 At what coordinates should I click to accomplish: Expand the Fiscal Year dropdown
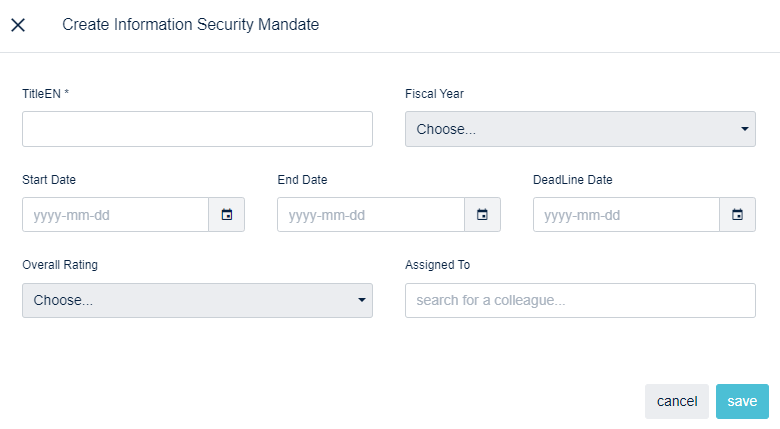click(580, 129)
